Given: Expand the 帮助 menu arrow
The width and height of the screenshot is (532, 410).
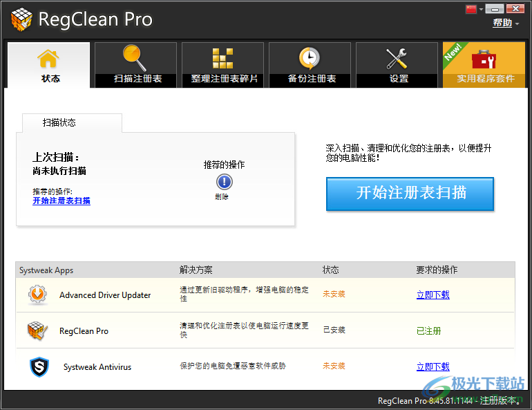Looking at the screenshot, I should pyautogui.click(x=517, y=24).
